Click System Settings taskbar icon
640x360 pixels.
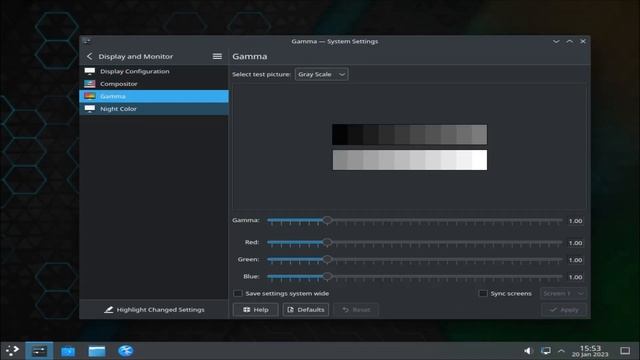[40, 351]
